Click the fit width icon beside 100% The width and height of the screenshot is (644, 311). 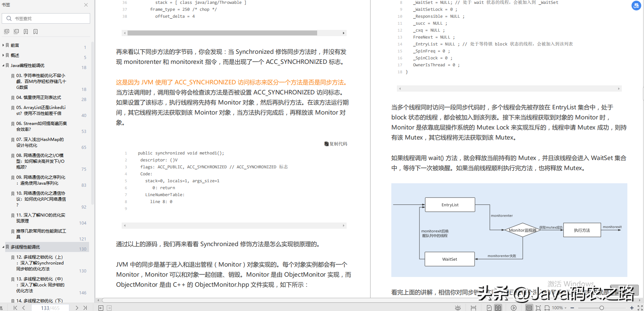(547, 308)
